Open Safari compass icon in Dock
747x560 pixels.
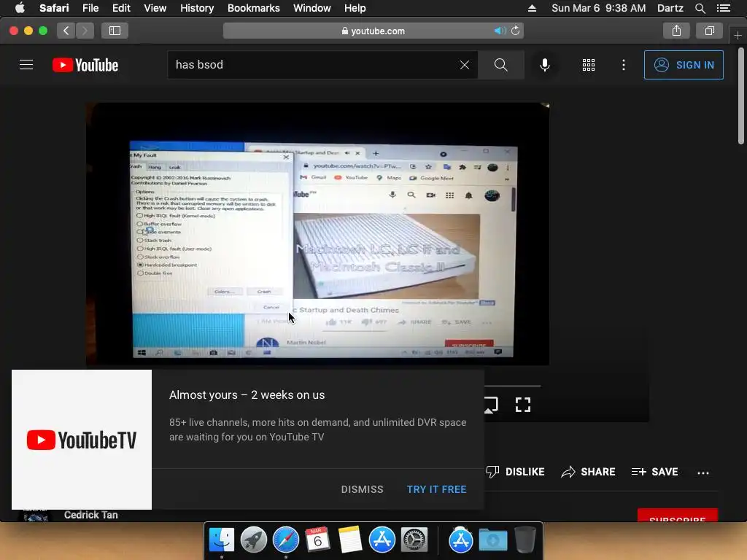click(285, 540)
